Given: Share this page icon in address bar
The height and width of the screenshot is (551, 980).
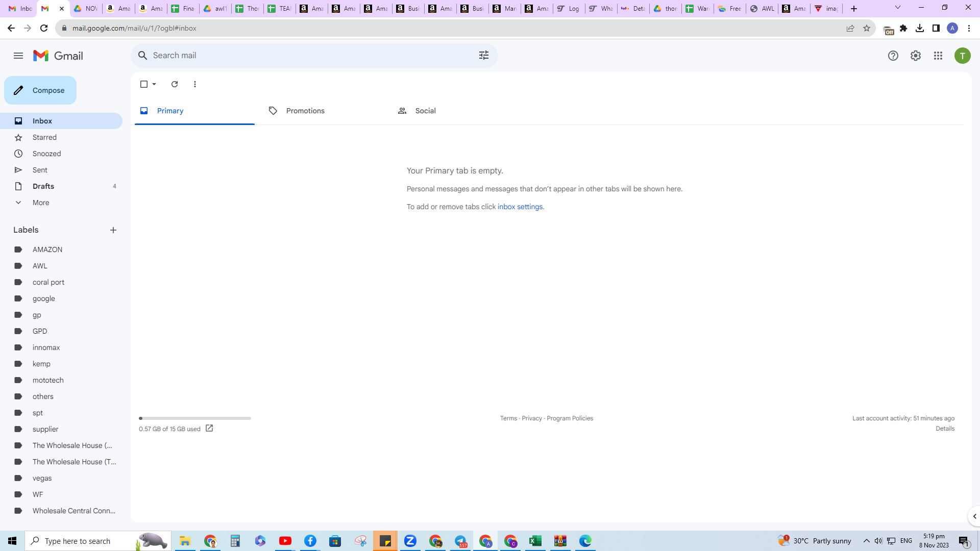Looking at the screenshot, I should 850,28.
